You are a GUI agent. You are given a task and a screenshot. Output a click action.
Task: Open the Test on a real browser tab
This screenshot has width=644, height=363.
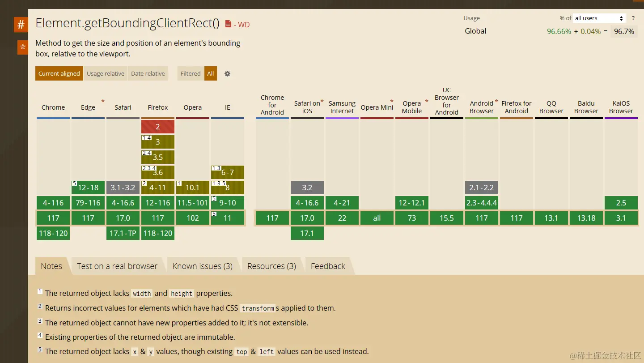click(117, 266)
